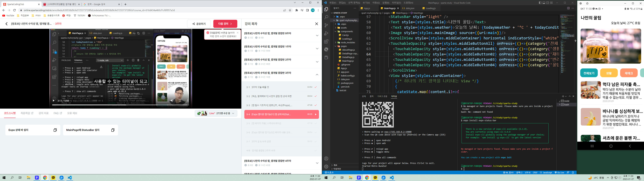The height and width of the screenshot is (181, 644).
Task: Enter fullscreen on the lecture video
Action: point(180,101)
